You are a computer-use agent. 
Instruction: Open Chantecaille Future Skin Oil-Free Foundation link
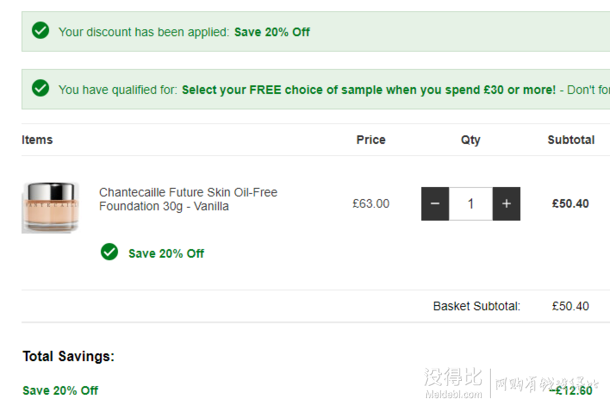pos(188,199)
